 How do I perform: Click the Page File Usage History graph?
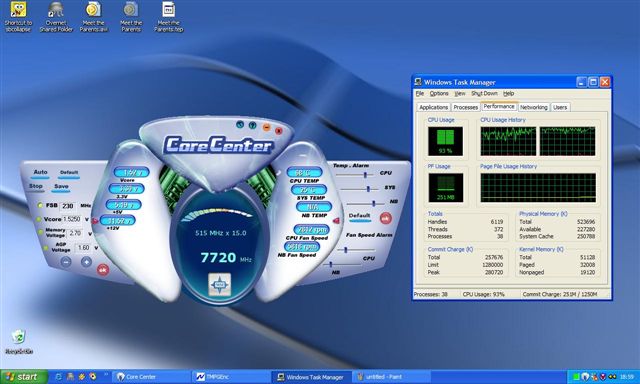[538, 187]
